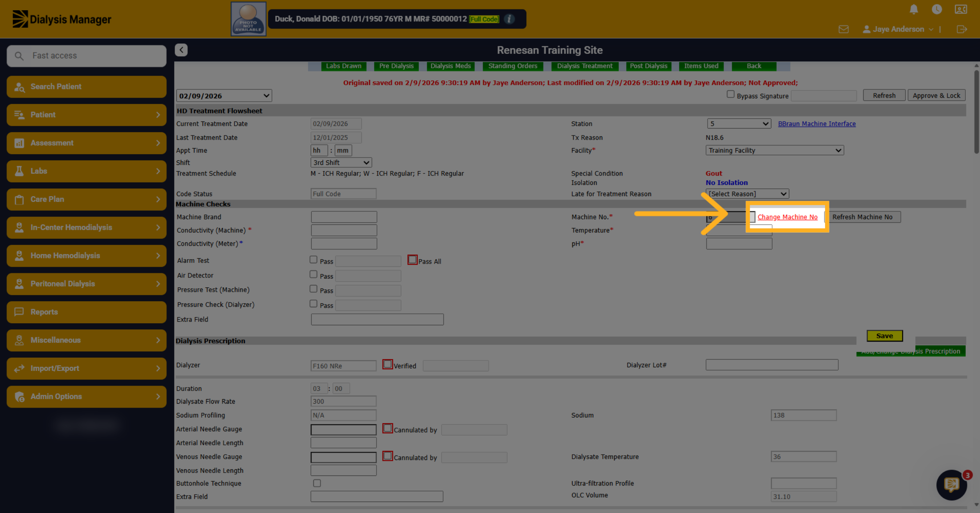Collapse the sidebar using the back arrow
This screenshot has height=513, width=980.
pos(181,50)
